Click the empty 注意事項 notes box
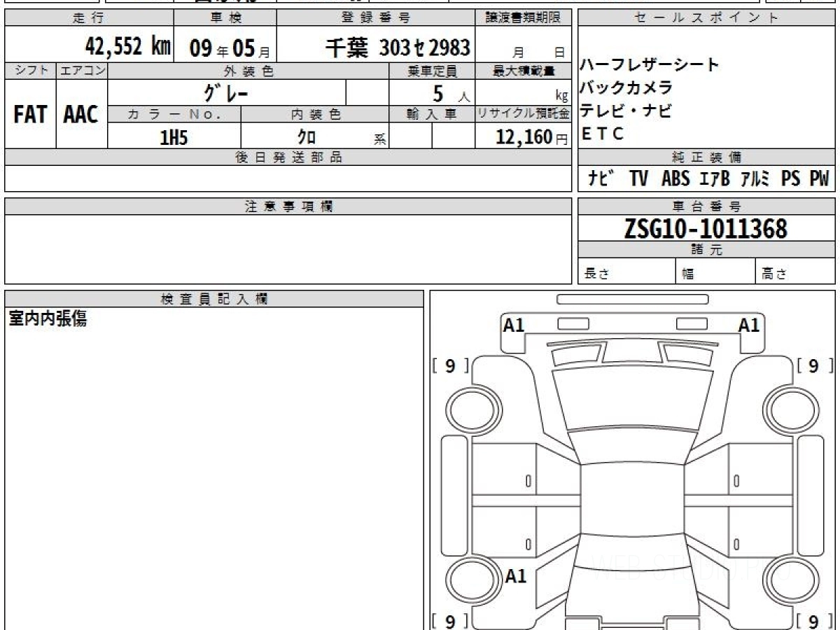840x630 pixels. tap(288, 249)
